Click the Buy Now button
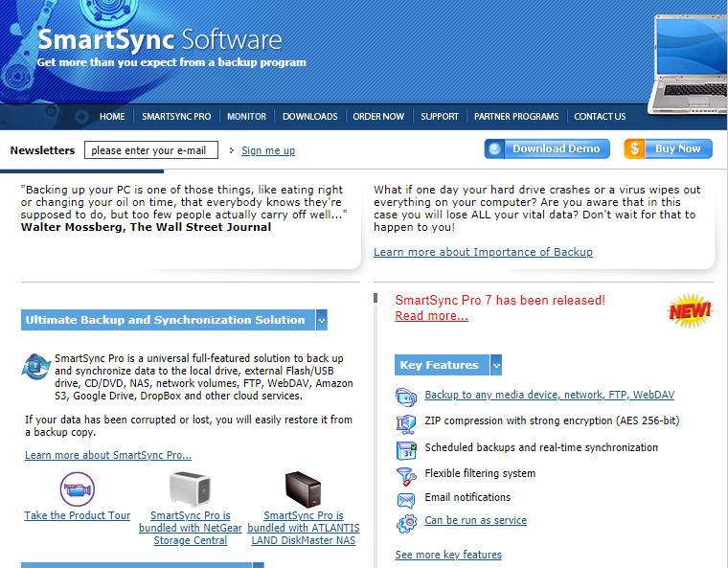728x568 pixels. pyautogui.click(x=668, y=148)
